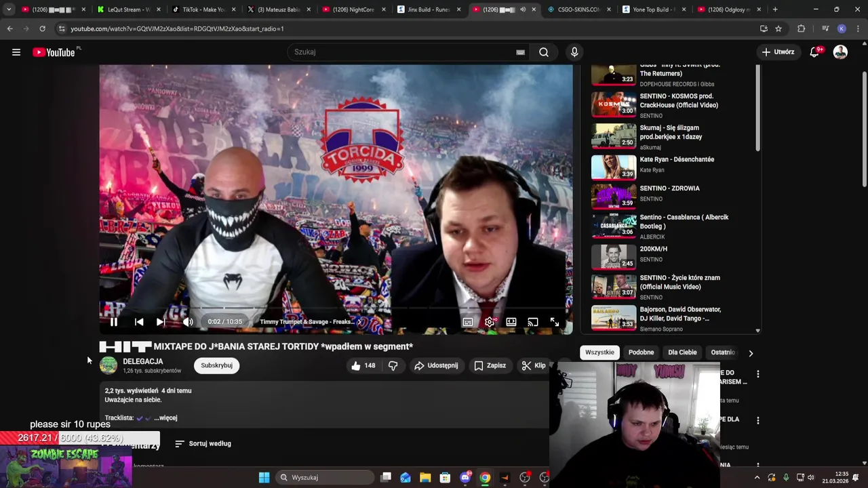Select the Dla Ciebie filter chip
This screenshot has height=488, width=868.
[682, 352]
